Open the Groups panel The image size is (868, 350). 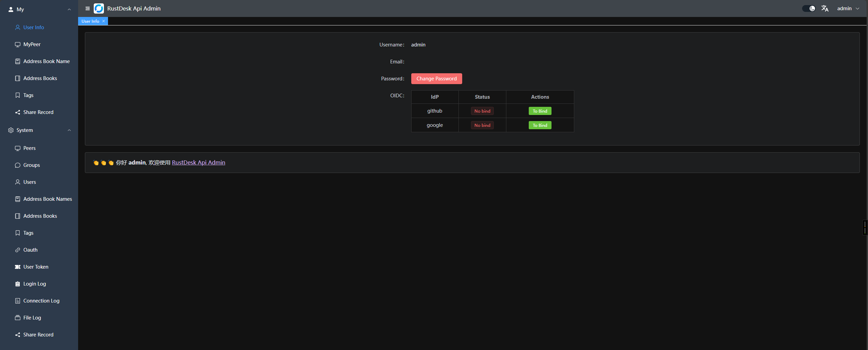tap(31, 165)
